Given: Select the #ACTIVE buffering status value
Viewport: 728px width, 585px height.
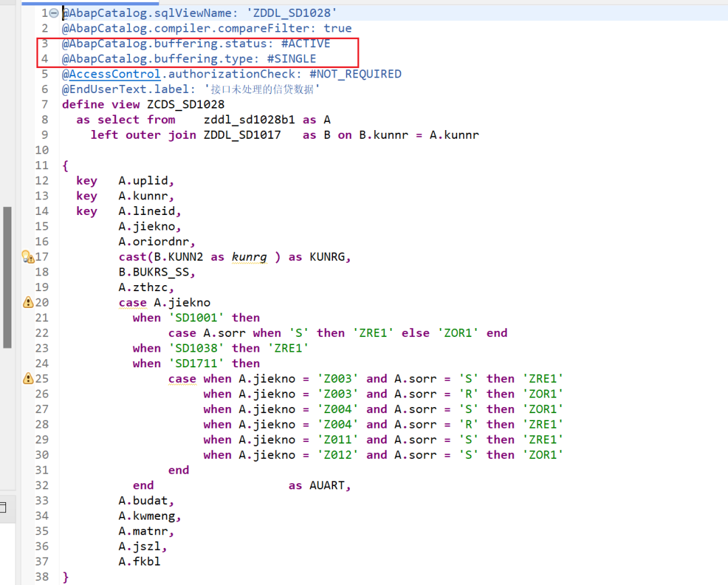Looking at the screenshot, I should (305, 44).
